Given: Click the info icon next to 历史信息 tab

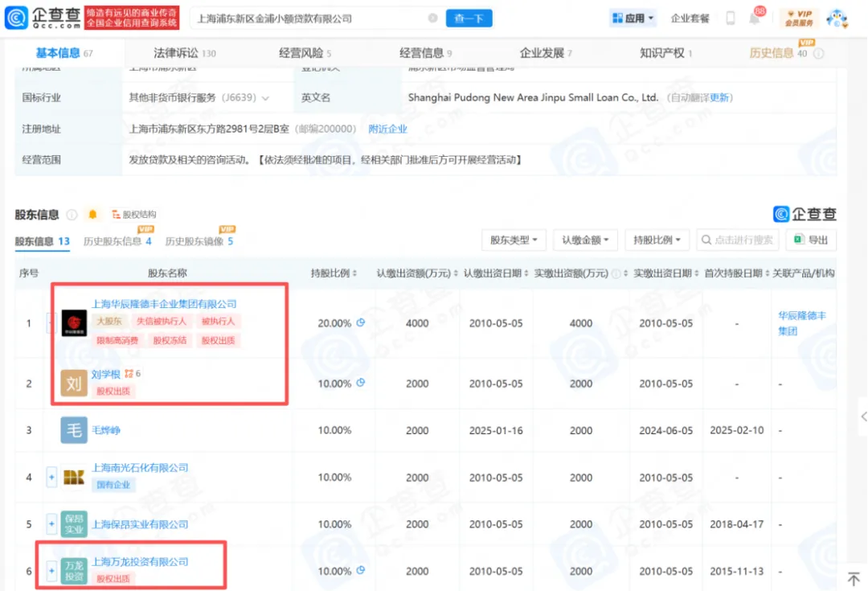Looking at the screenshot, I should pos(819,54).
